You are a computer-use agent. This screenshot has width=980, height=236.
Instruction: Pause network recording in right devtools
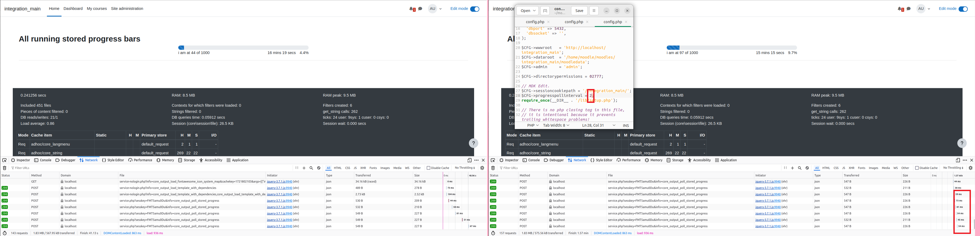(x=785, y=168)
